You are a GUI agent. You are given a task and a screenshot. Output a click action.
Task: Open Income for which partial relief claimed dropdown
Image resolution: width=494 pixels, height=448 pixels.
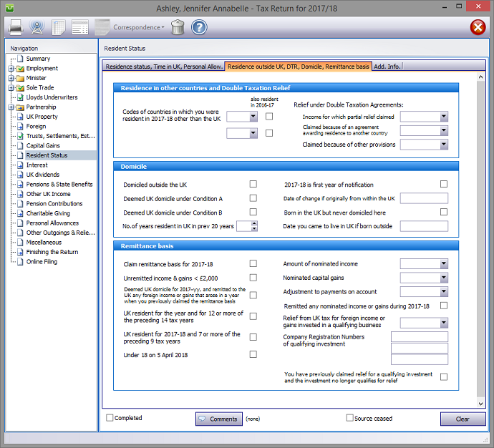coord(444,117)
